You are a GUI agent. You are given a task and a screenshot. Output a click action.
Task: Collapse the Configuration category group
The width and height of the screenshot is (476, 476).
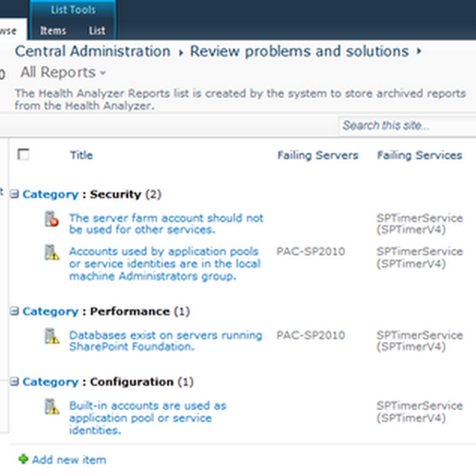pos(15,381)
